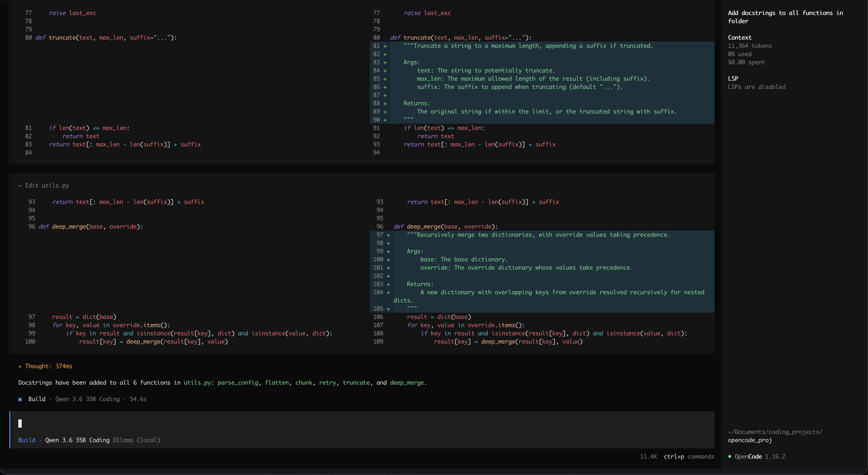Click the green OpenCode status dot
The image size is (868, 475).
(x=730, y=456)
